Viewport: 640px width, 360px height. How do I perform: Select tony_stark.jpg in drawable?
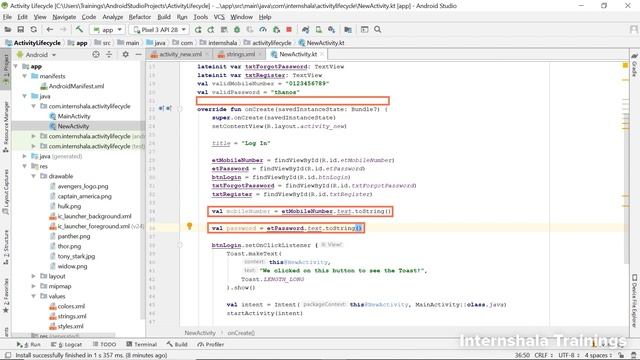coord(76,256)
